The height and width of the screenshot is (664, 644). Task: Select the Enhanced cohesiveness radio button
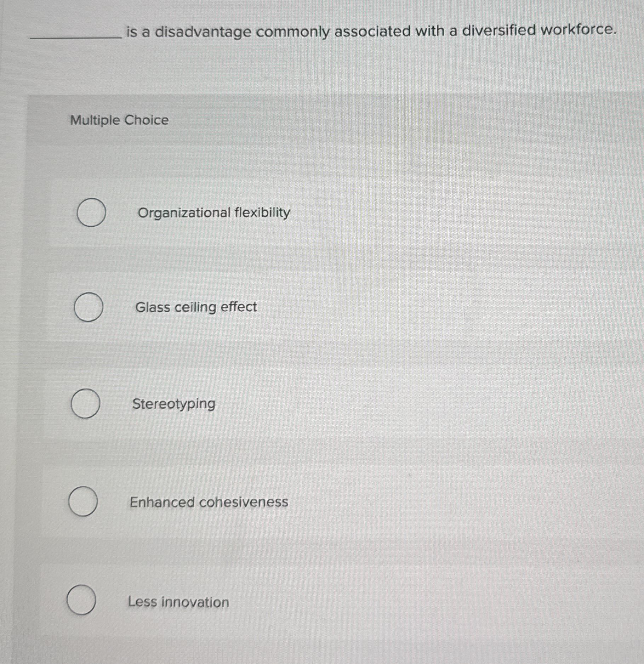(83, 501)
